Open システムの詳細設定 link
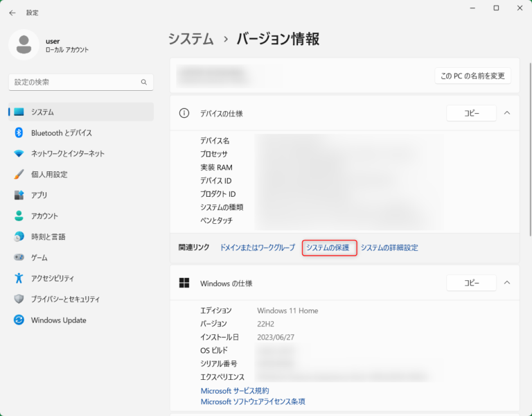 tap(389, 248)
